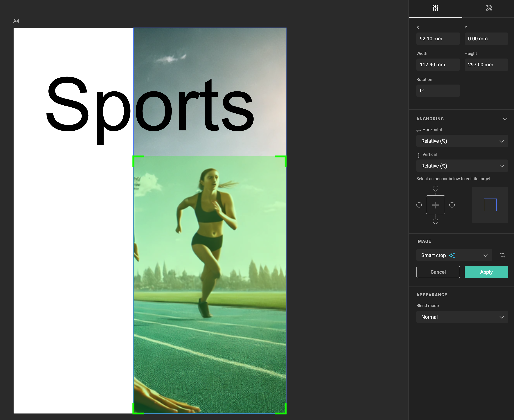This screenshot has width=514, height=420.
Task: Click the center anchor plus box
Action: pos(435,205)
